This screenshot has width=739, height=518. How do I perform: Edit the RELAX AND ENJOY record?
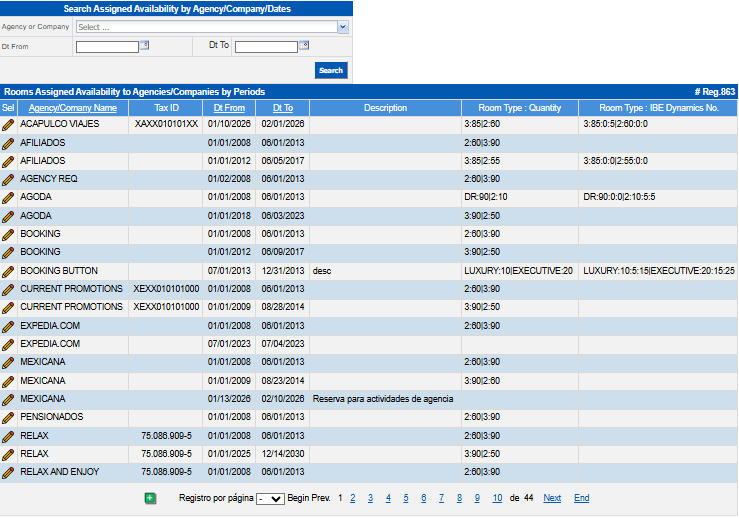[x=8, y=472]
